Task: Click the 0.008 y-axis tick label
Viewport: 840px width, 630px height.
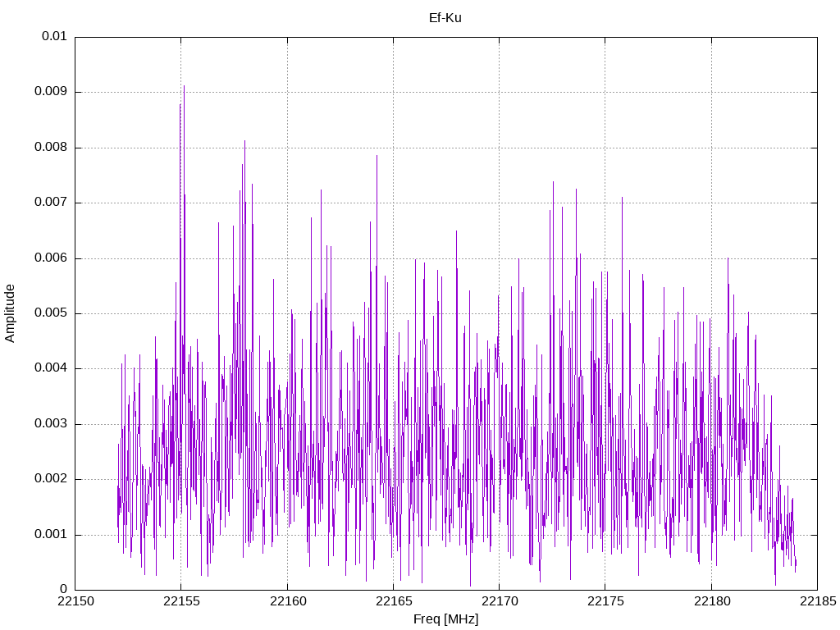Action: point(51,147)
